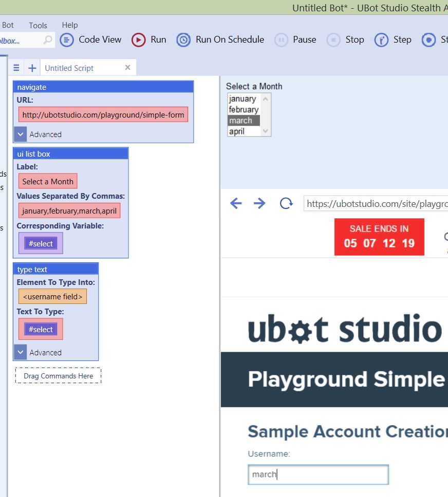448x497 pixels.
Task: Click list box scroll down arrow
Action: [x=266, y=130]
